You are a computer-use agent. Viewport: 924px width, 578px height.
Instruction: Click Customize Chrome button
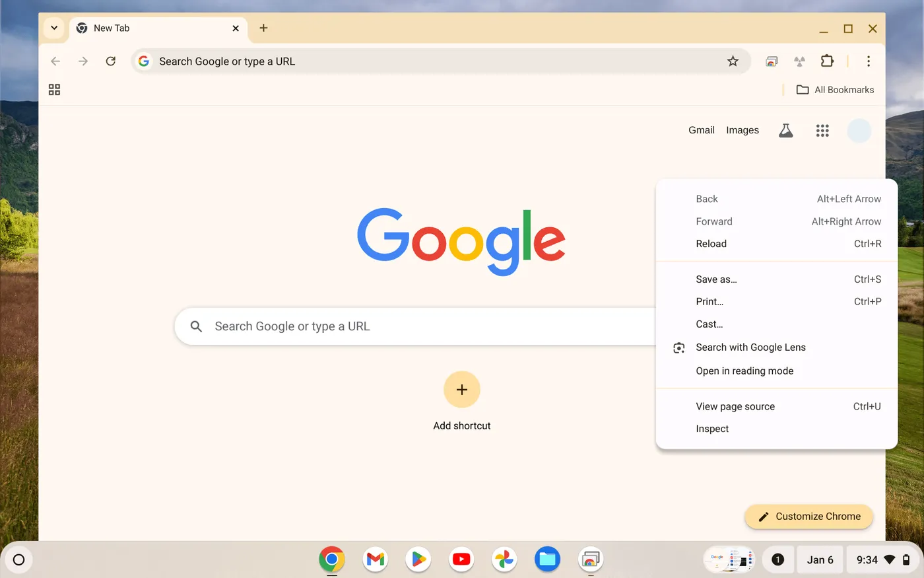[809, 517]
